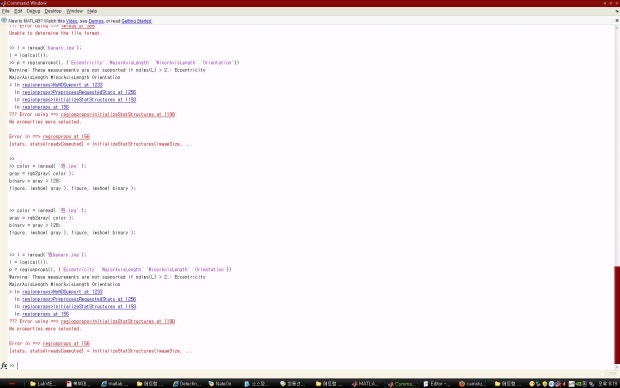Screen dimensions: 620x388
Task: Click 'Unable to determine the file format.' text
Action: 55,33
